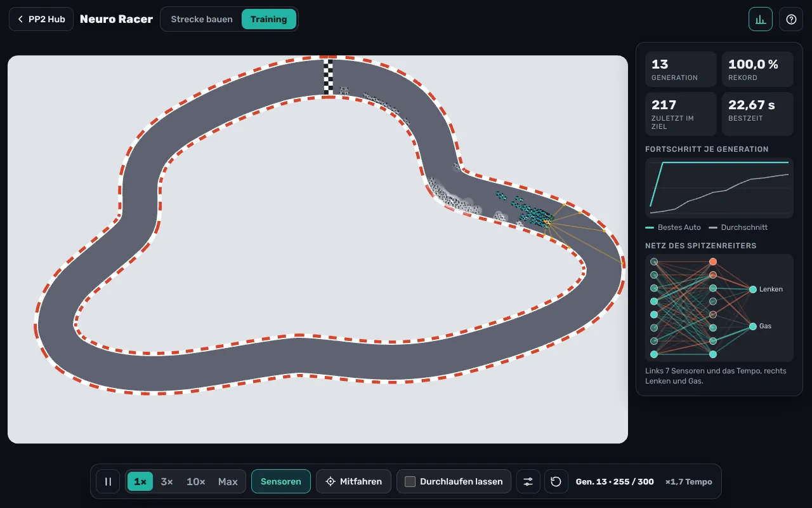Click the Lenken output node
Image resolution: width=812 pixels, height=508 pixels.
753,289
